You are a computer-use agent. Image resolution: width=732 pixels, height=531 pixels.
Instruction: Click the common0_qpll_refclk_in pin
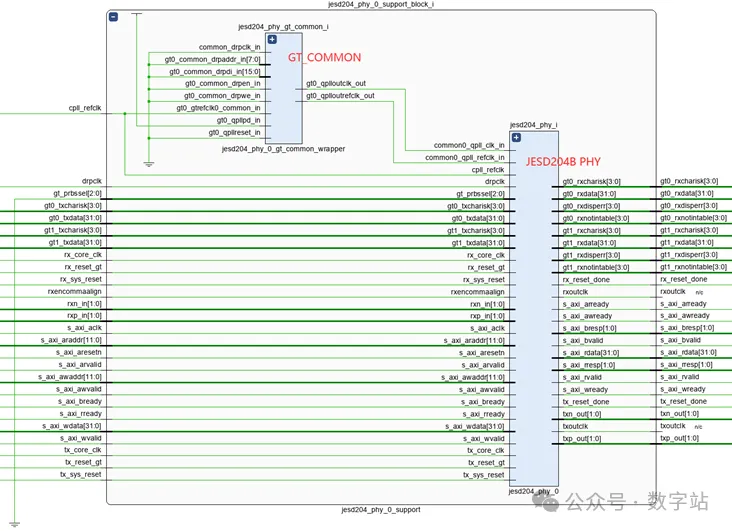(465, 157)
